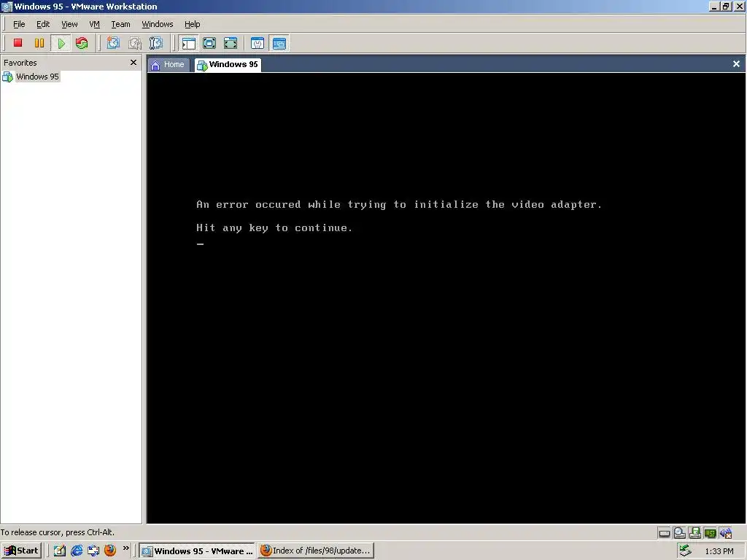
Task: Click the Safely Remove Hardware tray icon
Action: click(x=685, y=551)
